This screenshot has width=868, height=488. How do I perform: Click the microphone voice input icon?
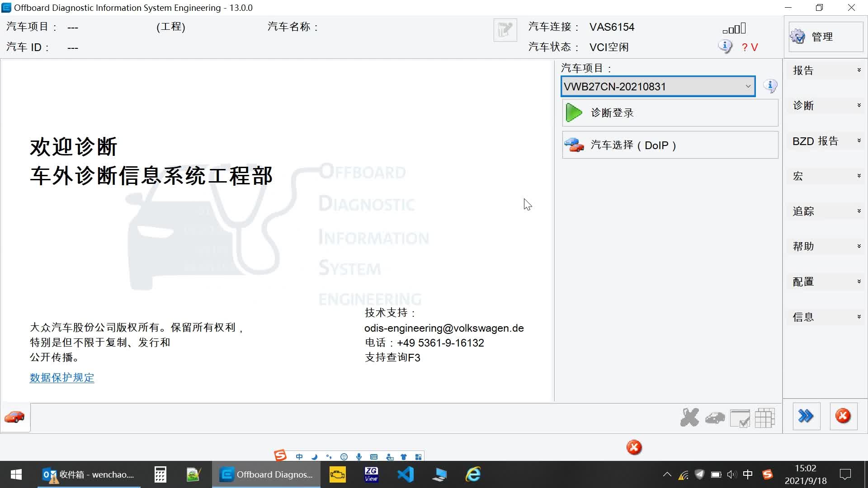click(359, 457)
